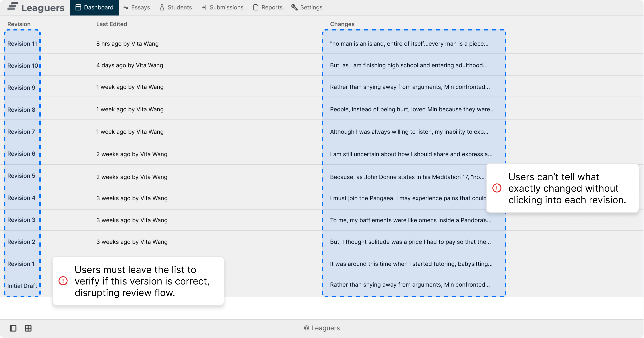The height and width of the screenshot is (338, 644).
Task: Switch to grid view icon
Action: pyautogui.click(x=28, y=328)
